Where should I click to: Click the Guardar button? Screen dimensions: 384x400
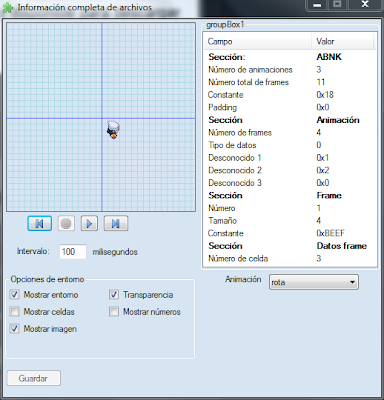pyautogui.click(x=34, y=378)
